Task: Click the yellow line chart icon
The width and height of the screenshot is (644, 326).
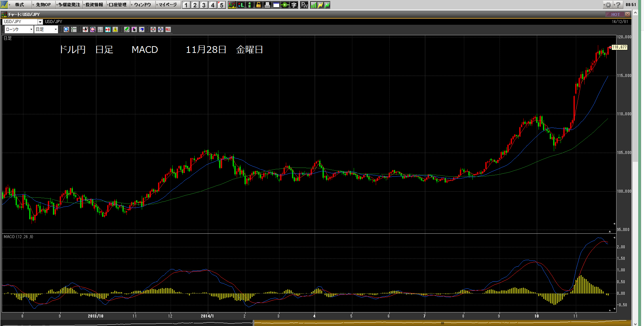Action: pyautogui.click(x=320, y=5)
